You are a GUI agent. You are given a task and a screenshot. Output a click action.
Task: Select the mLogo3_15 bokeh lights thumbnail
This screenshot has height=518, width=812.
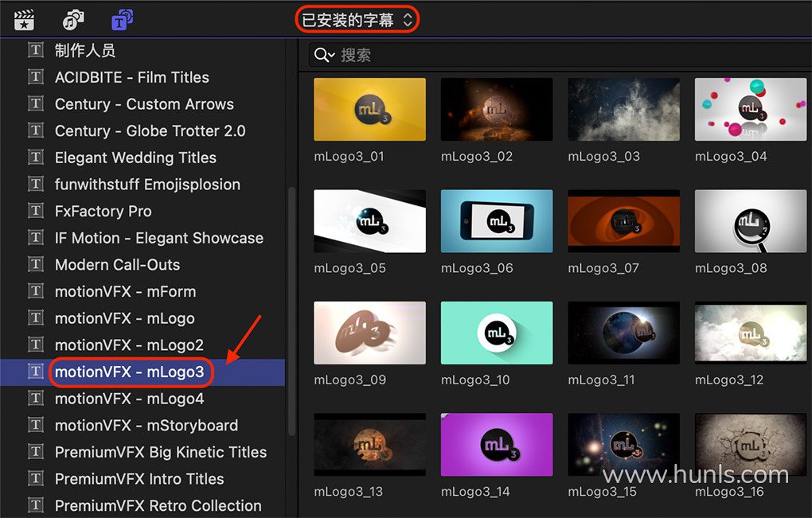tap(623, 445)
